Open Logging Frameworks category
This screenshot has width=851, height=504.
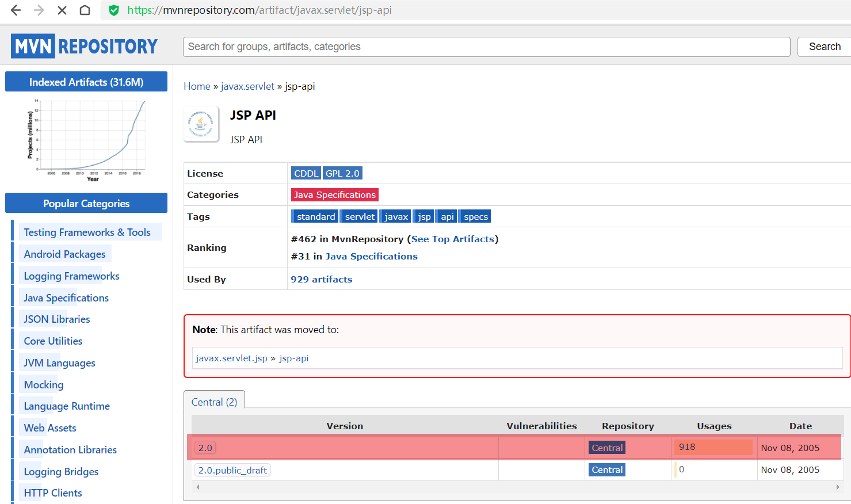pyautogui.click(x=71, y=276)
